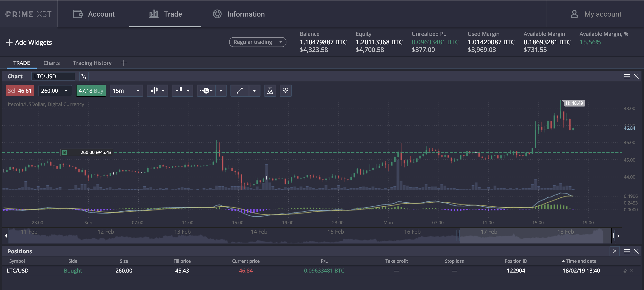Close all positions X button in Positions header
The image size is (644, 290).
pyautogui.click(x=614, y=251)
